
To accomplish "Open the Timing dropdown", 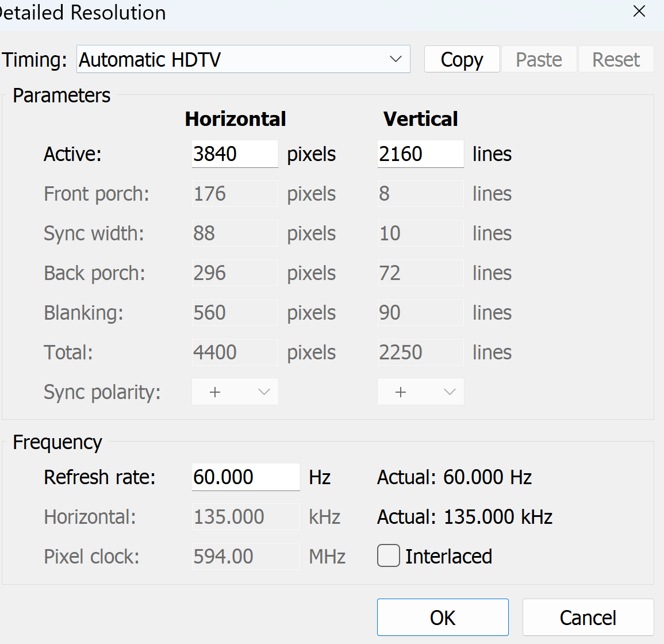I will tap(243, 59).
